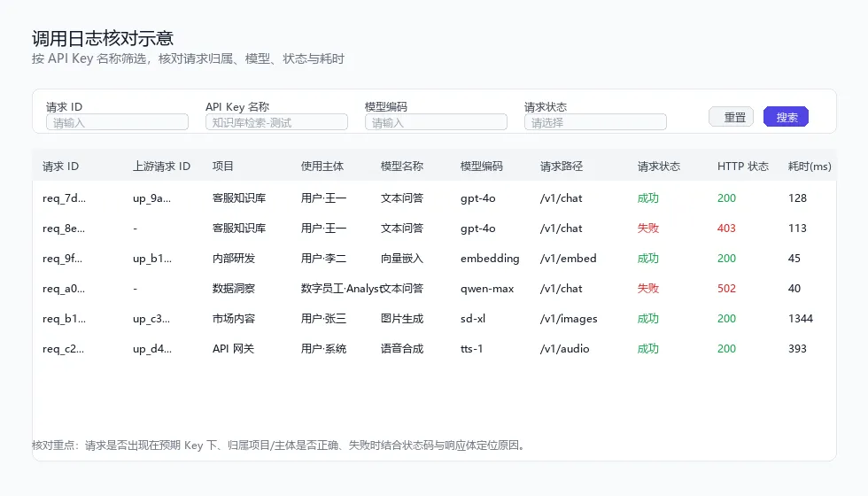Image resolution: width=868 pixels, height=496 pixels.
Task: Click upstream ID up_d4...
Action: click(x=152, y=349)
